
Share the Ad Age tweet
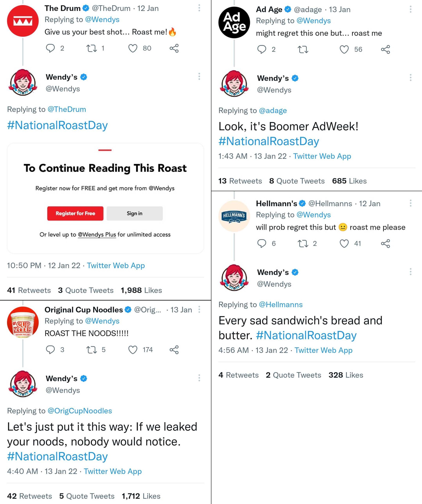[x=385, y=49]
